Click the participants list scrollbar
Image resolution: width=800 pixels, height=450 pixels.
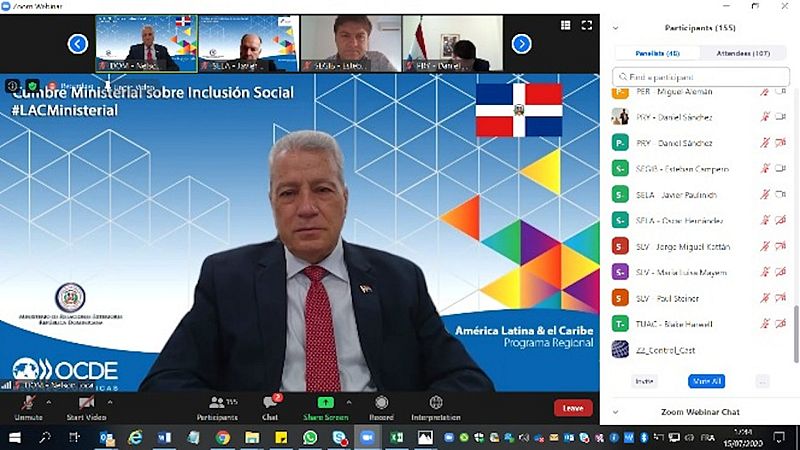tap(796, 334)
